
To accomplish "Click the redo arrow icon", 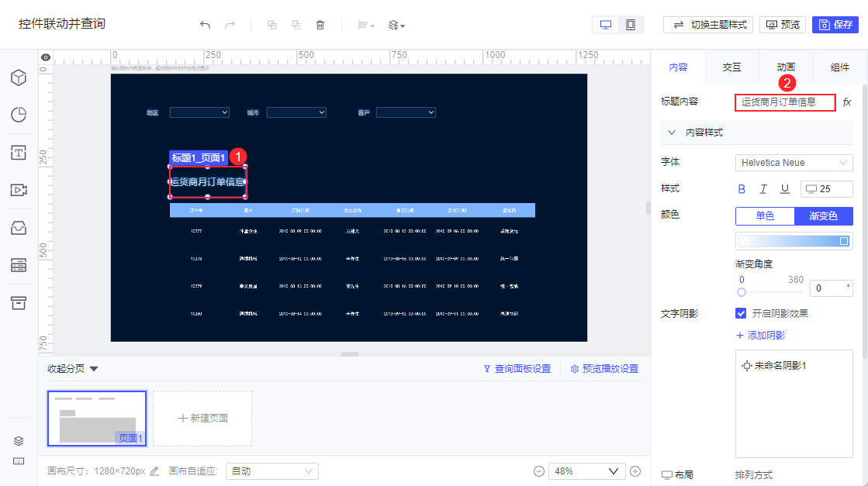I will [230, 25].
